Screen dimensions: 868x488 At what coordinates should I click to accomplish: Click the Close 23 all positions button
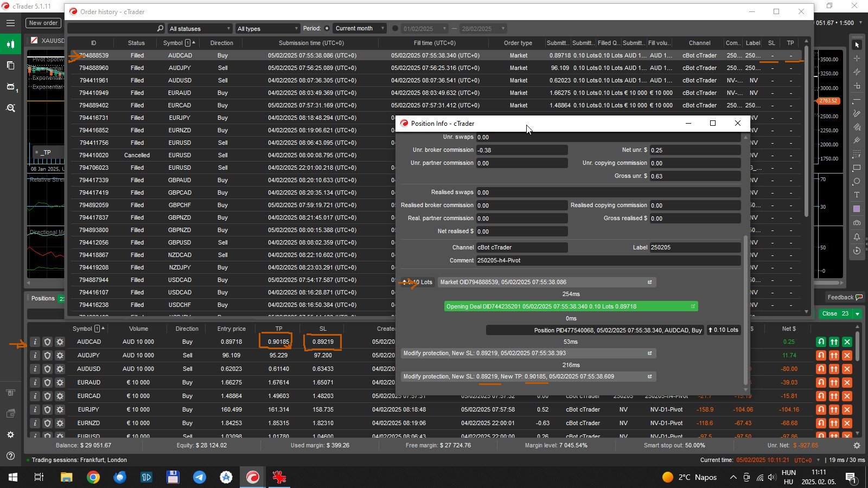pos(834,314)
